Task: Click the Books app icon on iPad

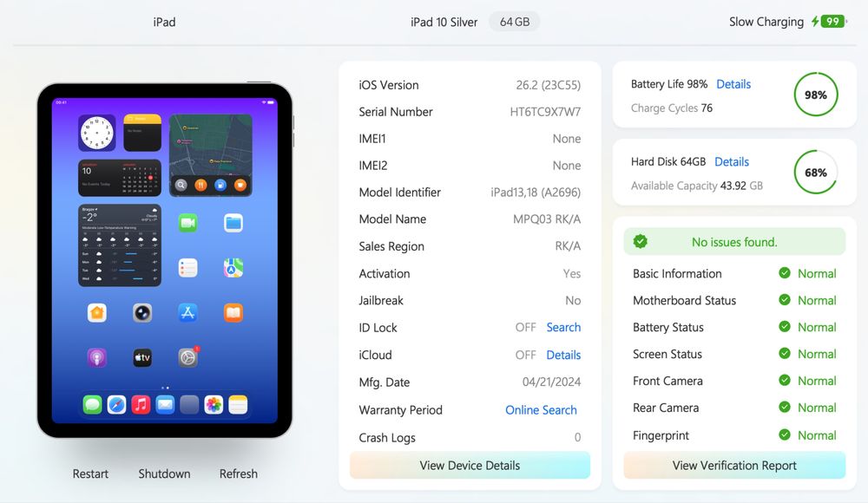Action: [233, 313]
